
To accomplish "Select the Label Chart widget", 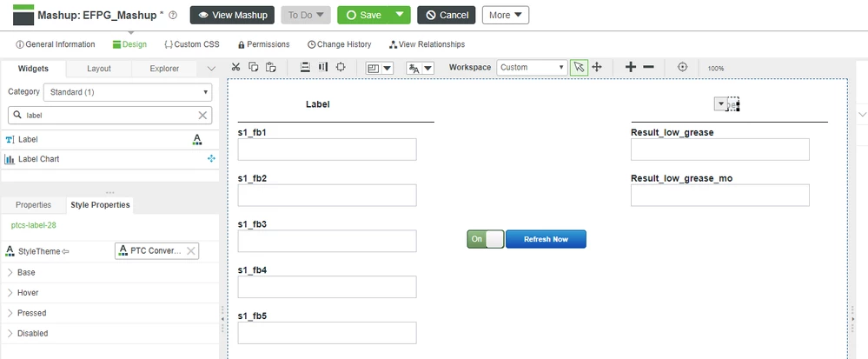I will click(109, 159).
